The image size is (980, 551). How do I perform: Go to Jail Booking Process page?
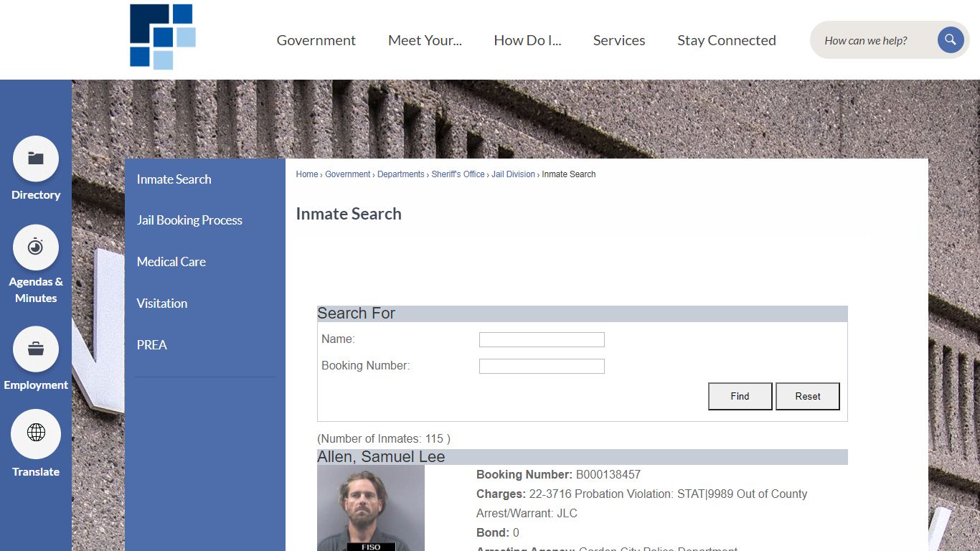[189, 220]
